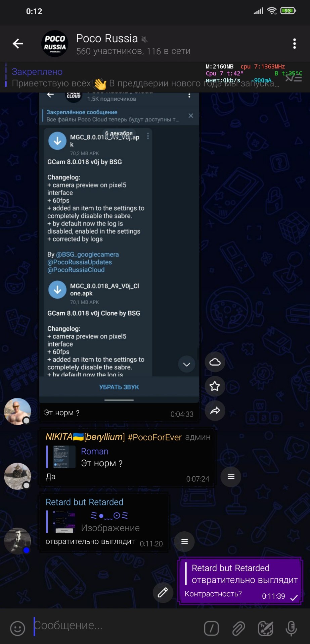Open the emoji picker
Image resolution: width=310 pixels, height=644 pixels.
click(17, 628)
